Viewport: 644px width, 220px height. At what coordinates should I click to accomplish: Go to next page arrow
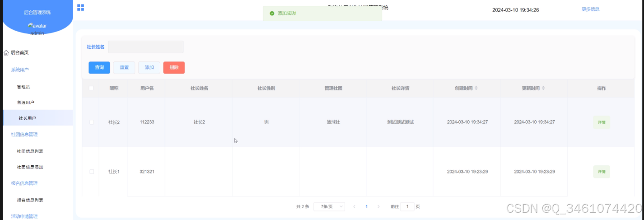click(x=378, y=206)
